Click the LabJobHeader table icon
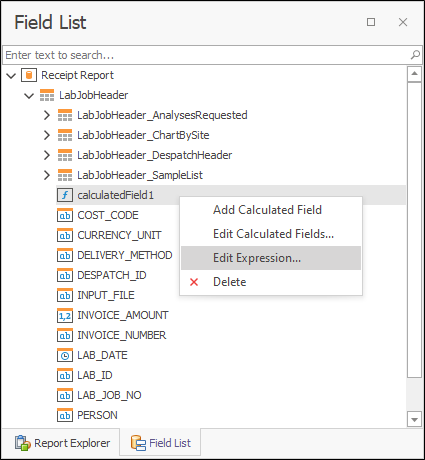This screenshot has height=460, width=425. coord(47,95)
